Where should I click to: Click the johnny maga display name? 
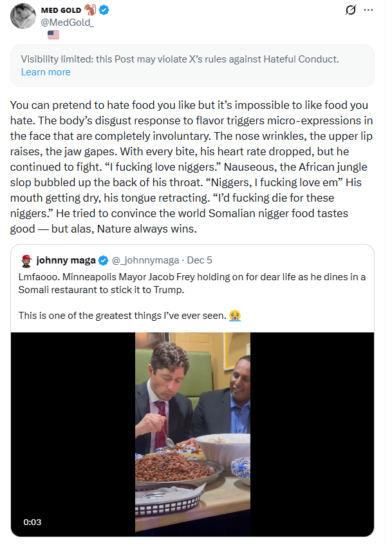(x=66, y=260)
